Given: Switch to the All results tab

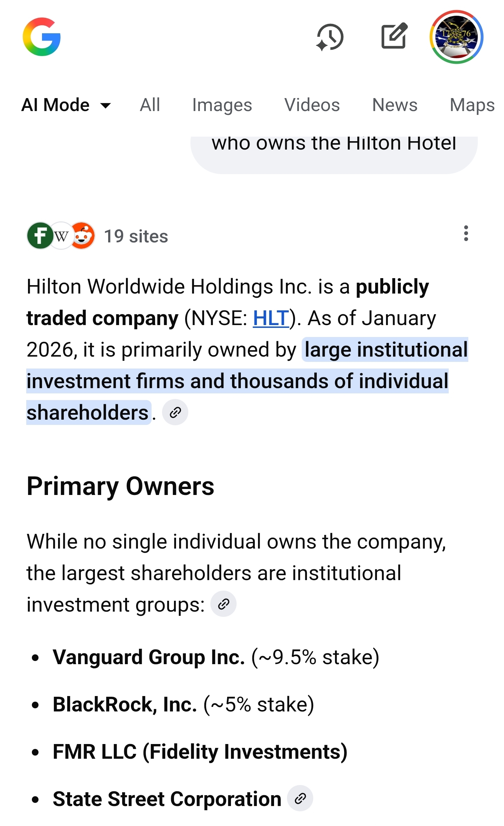Looking at the screenshot, I should tap(150, 105).
